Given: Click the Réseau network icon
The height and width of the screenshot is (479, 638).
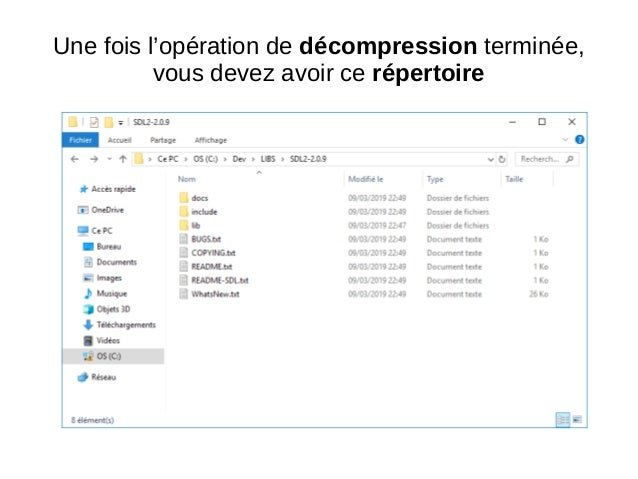Looking at the screenshot, I should [83, 377].
